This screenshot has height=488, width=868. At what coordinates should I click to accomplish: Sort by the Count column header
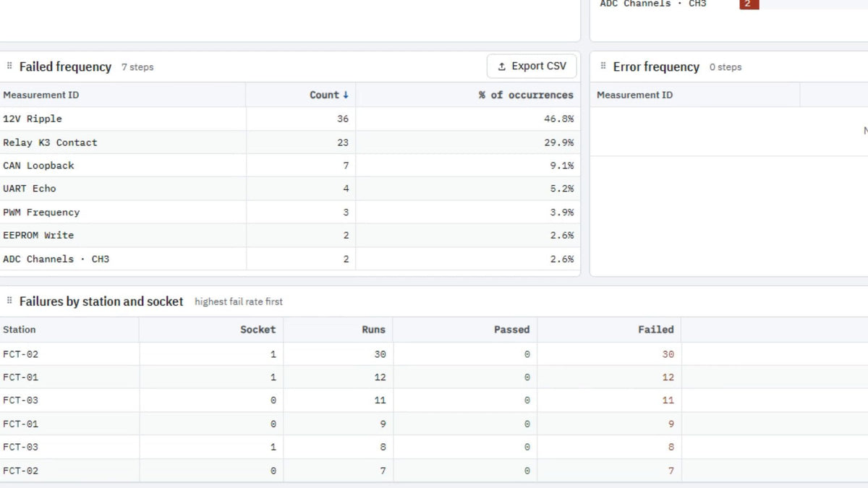coord(329,95)
